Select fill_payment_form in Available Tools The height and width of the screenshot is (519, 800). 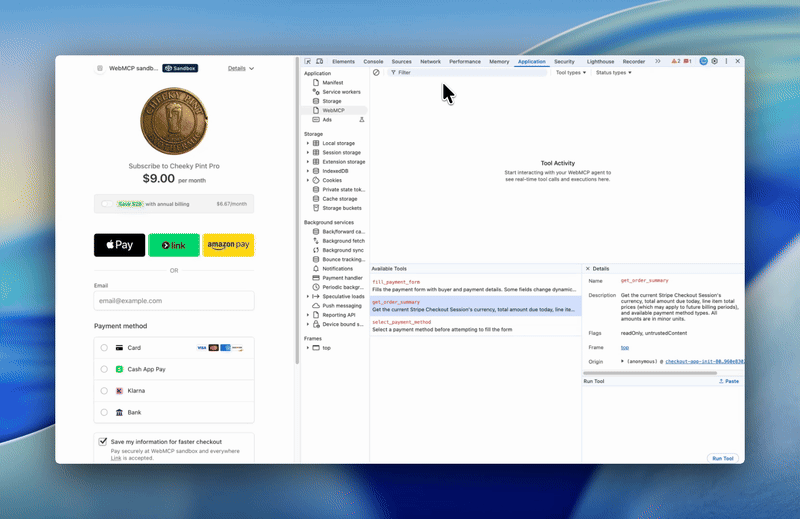(x=476, y=286)
